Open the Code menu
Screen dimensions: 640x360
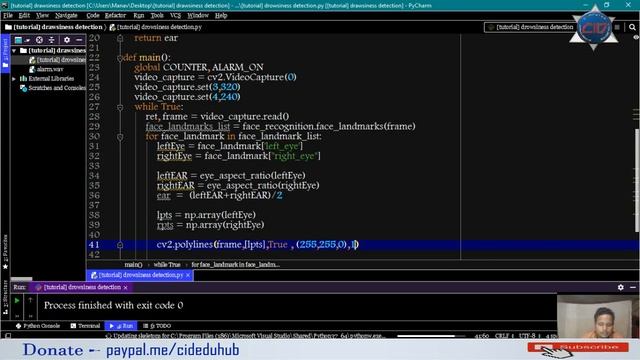(x=93, y=16)
